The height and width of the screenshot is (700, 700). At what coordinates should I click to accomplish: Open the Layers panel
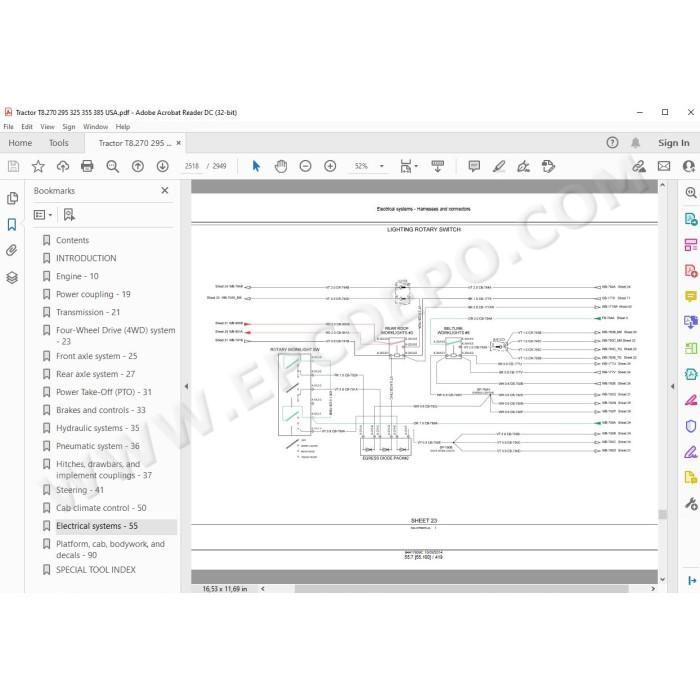[12, 278]
